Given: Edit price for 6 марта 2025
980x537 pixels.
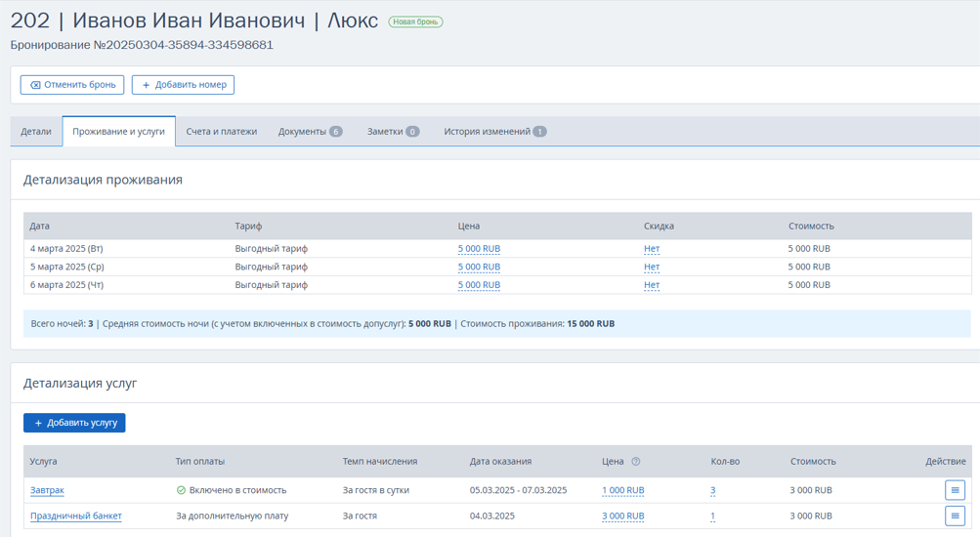Looking at the screenshot, I should [x=479, y=285].
